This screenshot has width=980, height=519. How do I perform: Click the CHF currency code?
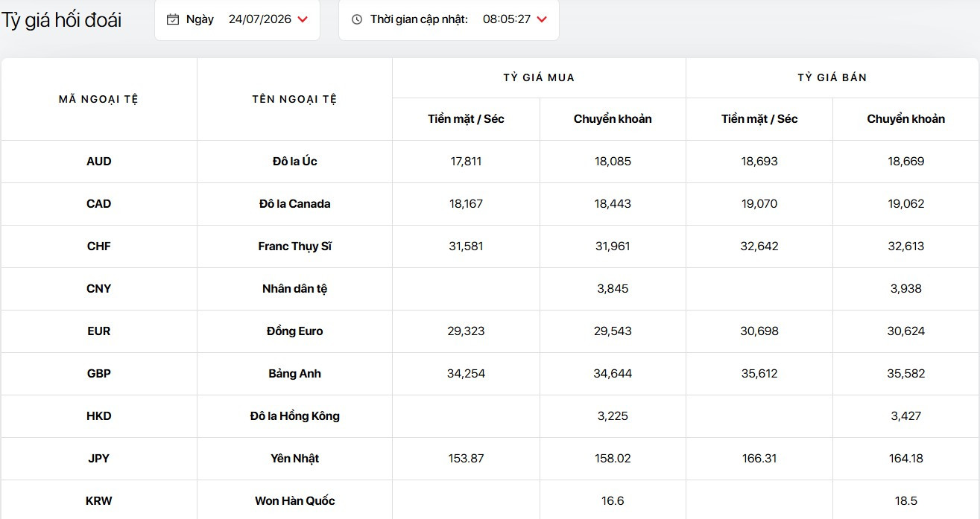[x=99, y=246]
